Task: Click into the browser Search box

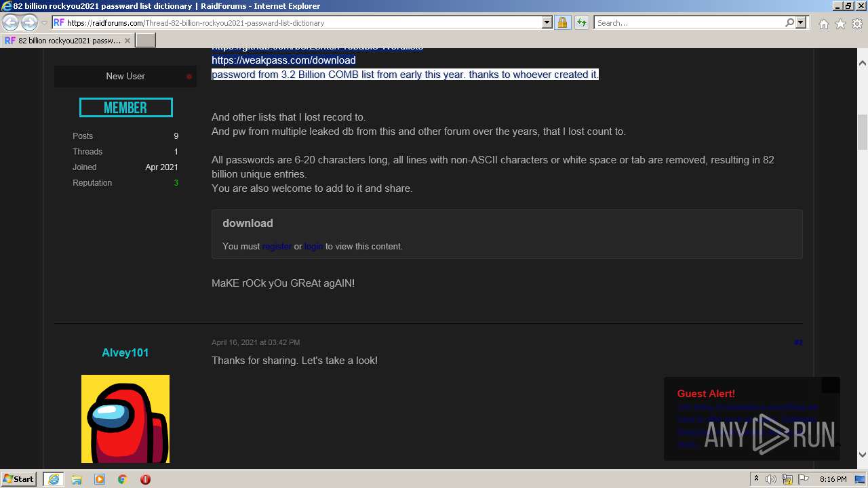Action: point(689,22)
